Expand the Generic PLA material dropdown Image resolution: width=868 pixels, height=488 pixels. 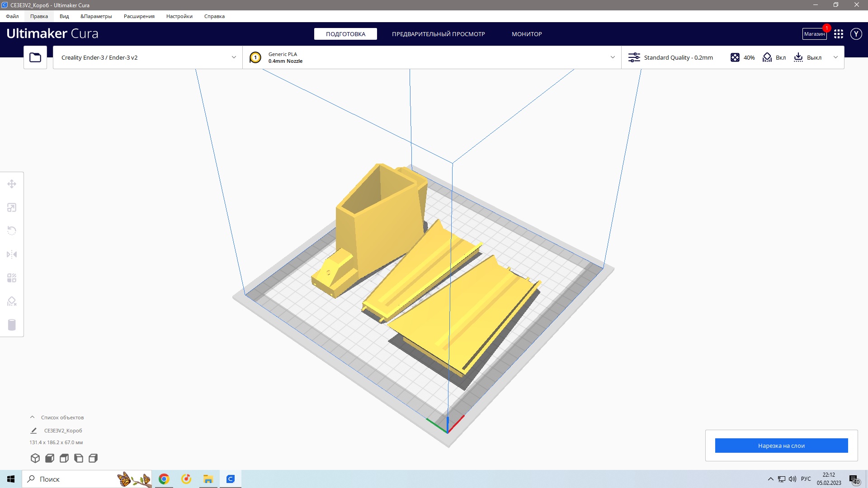pyautogui.click(x=432, y=57)
